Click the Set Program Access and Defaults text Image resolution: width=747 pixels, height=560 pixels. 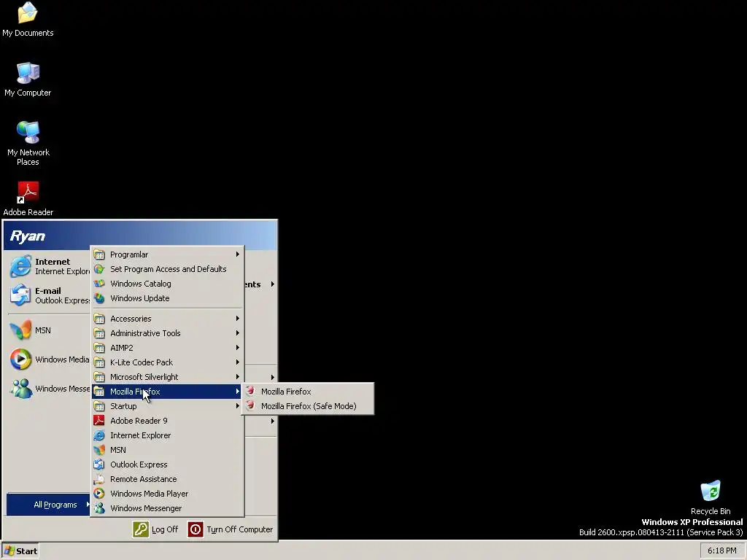tap(169, 269)
